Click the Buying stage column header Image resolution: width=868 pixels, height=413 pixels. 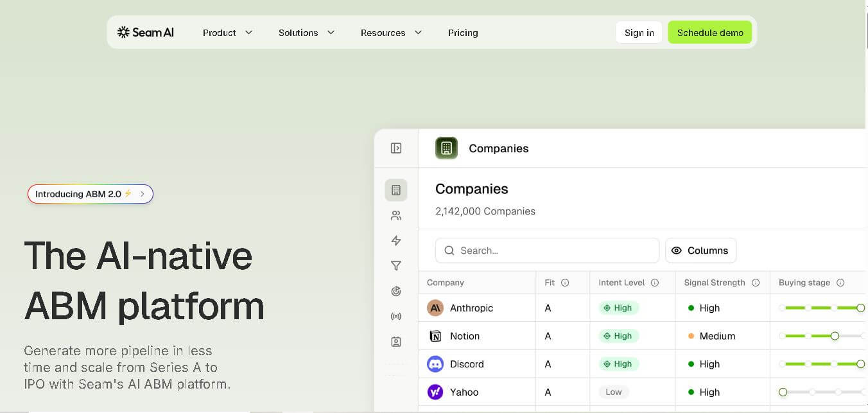pos(804,283)
